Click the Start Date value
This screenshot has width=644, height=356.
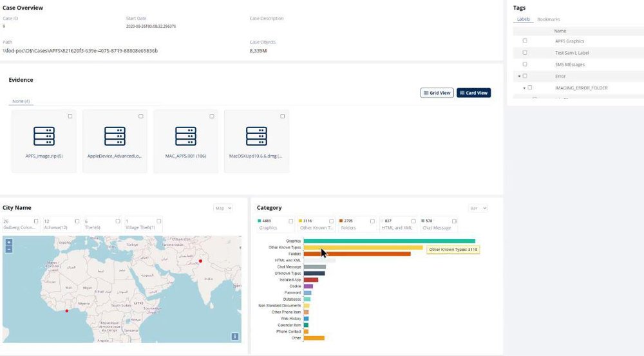[x=151, y=26]
